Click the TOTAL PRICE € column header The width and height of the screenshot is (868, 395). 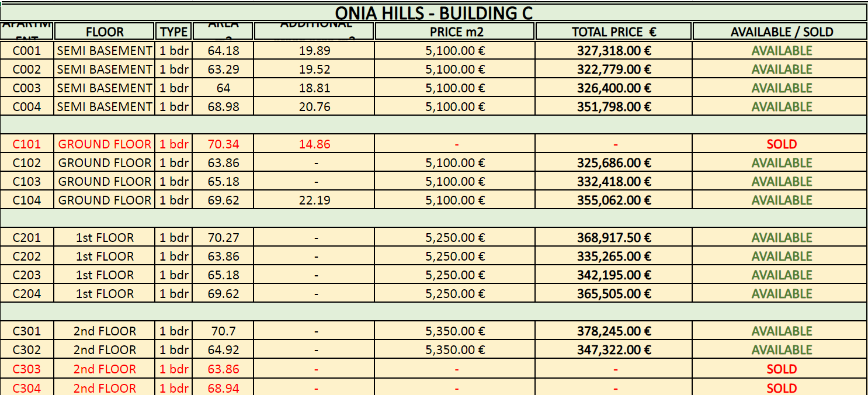pyautogui.click(x=614, y=32)
